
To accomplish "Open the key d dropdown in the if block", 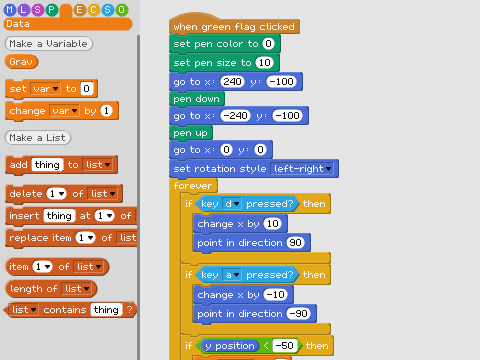I will 232,204.
